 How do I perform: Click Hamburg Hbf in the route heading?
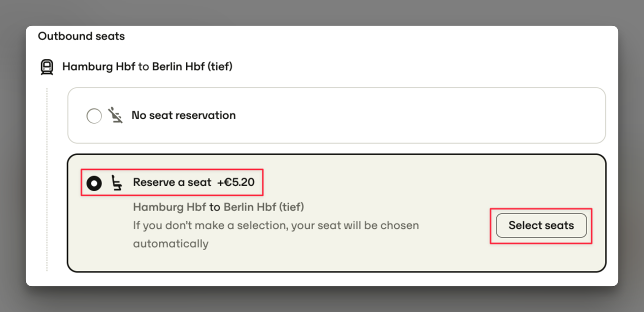[x=99, y=66]
